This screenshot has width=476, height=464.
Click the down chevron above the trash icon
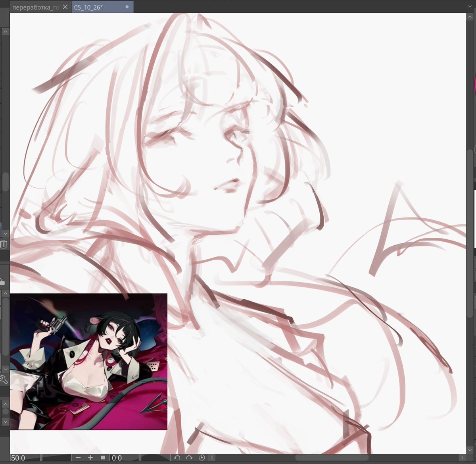point(6,234)
